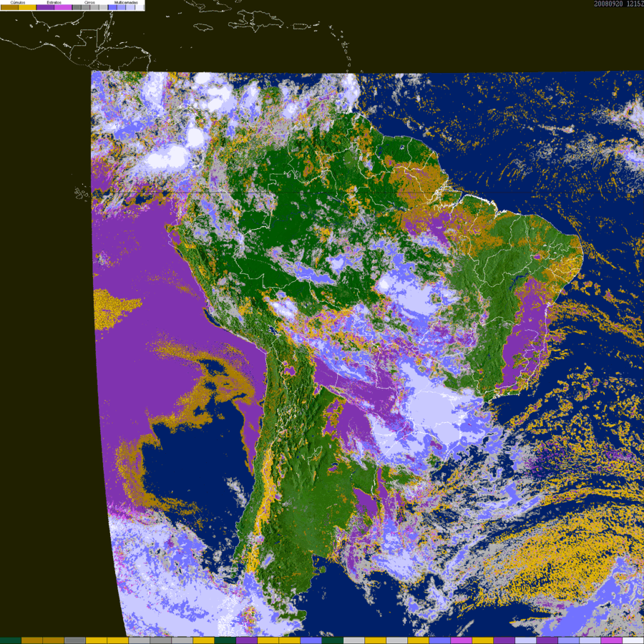Select the magenta Estratos swatch
The height and width of the screenshot is (644, 644).
63,7
